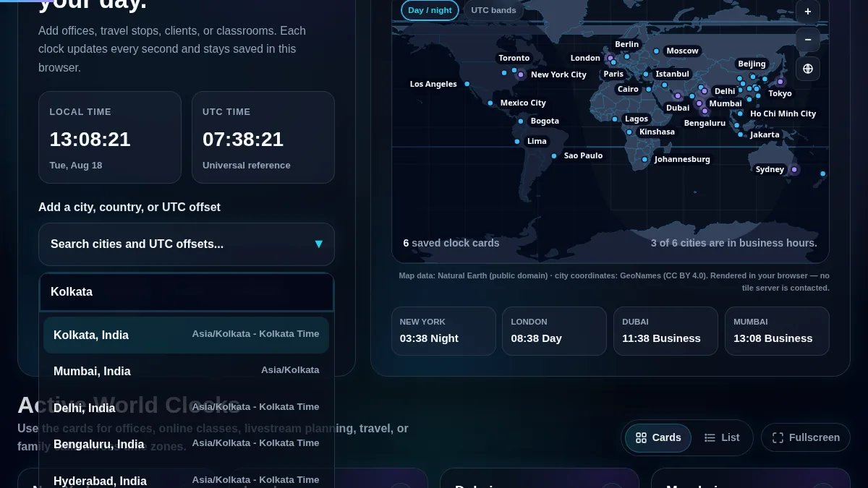Image resolution: width=868 pixels, height=488 pixels.
Task: Select Bengaluru, India from suggestions
Action: click(x=187, y=444)
